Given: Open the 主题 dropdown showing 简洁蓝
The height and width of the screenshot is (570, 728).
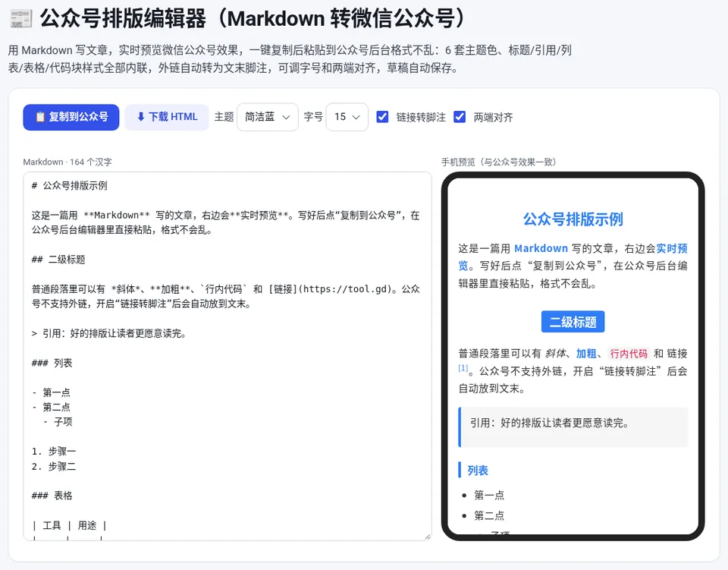Looking at the screenshot, I should click(268, 117).
